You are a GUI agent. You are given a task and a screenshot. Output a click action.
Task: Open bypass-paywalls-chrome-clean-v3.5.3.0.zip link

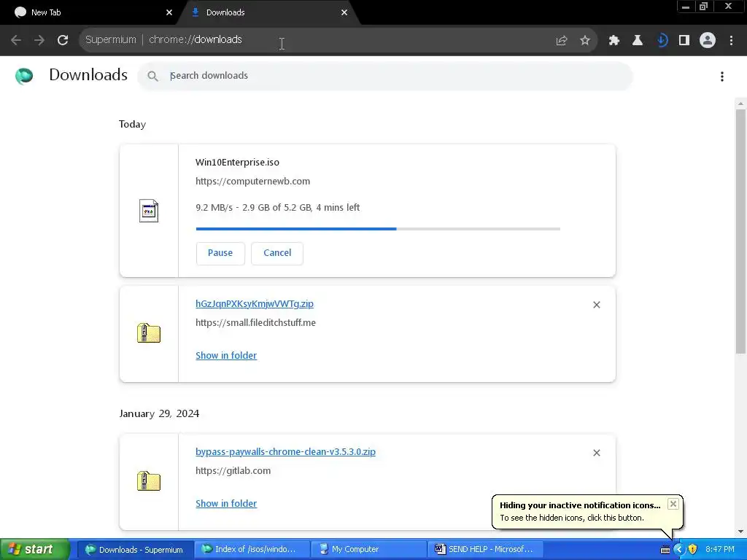pyautogui.click(x=285, y=452)
